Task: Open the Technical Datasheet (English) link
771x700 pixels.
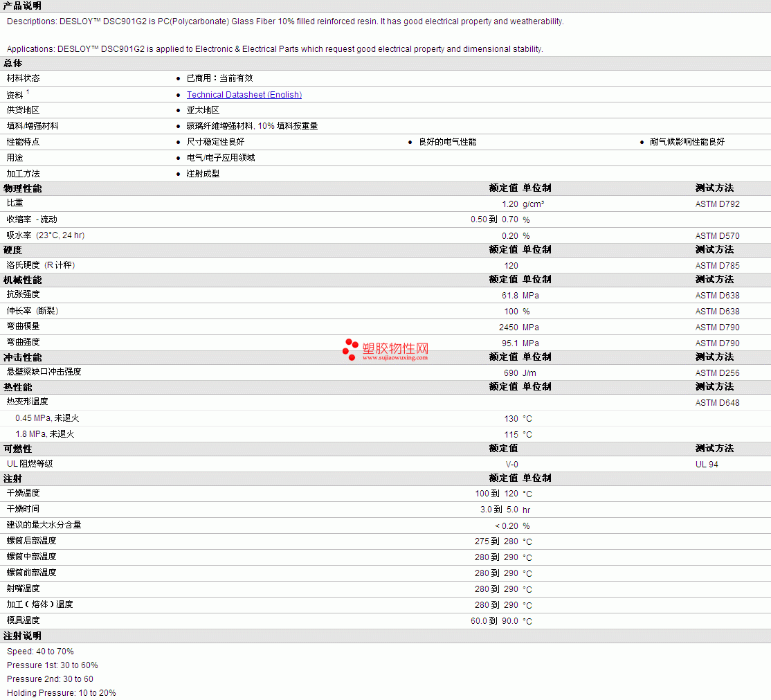Action: pyautogui.click(x=244, y=94)
